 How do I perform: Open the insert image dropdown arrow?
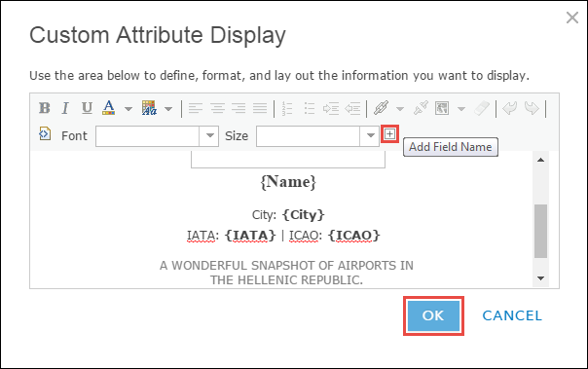click(x=461, y=109)
